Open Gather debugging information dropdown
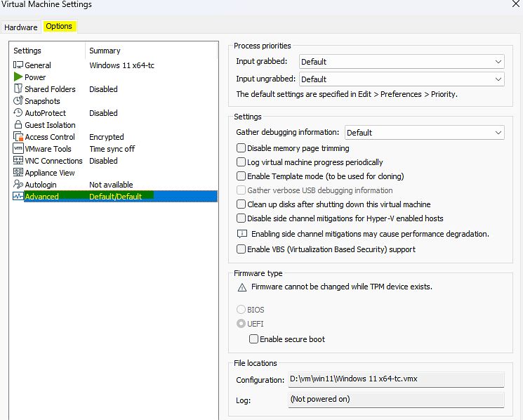The image size is (523, 420). [424, 133]
